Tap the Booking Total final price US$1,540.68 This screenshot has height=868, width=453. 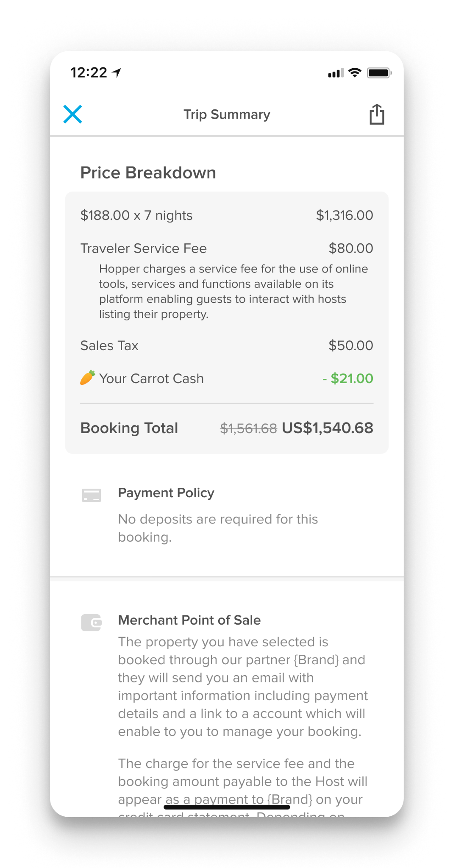tap(327, 428)
